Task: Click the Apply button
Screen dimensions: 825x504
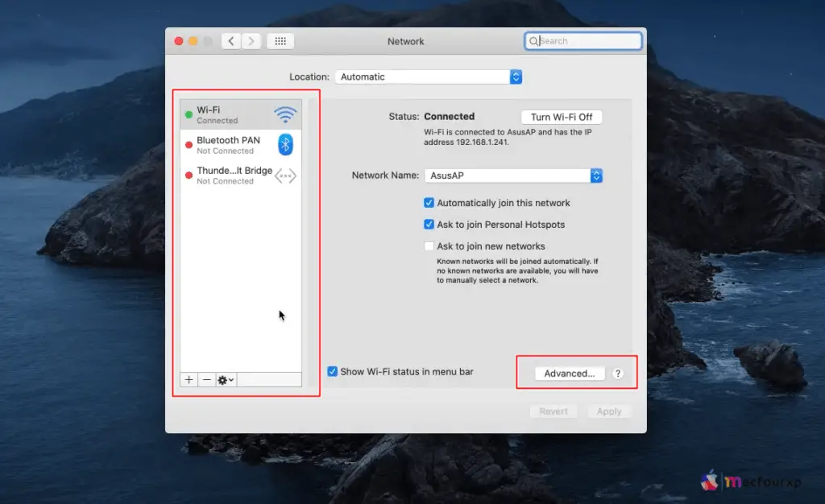Action: pyautogui.click(x=610, y=411)
